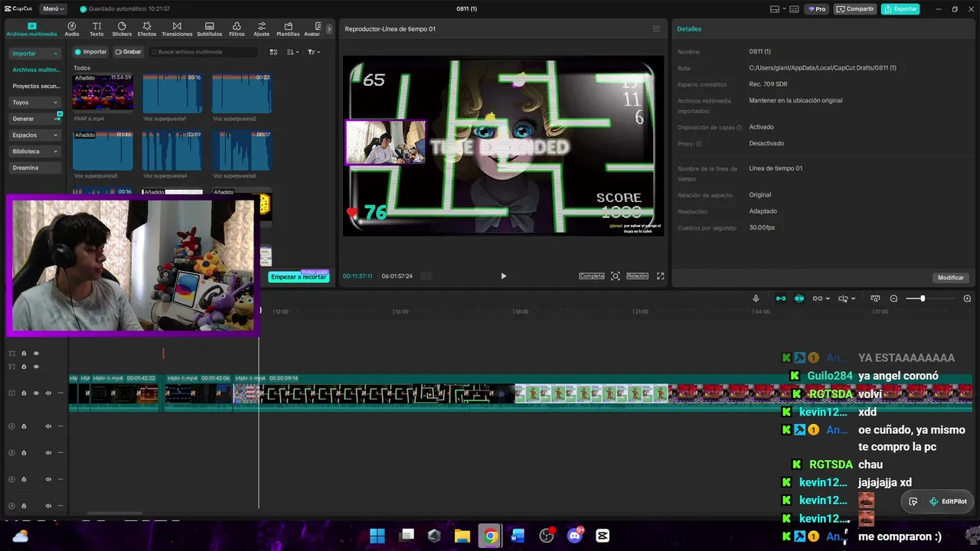Open the window layout selector

click(x=778, y=9)
